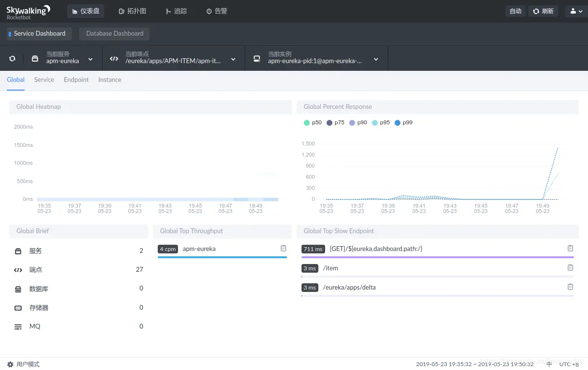Toggle the p50 legend series
Viewport: 588px width, 370px height.
point(313,123)
